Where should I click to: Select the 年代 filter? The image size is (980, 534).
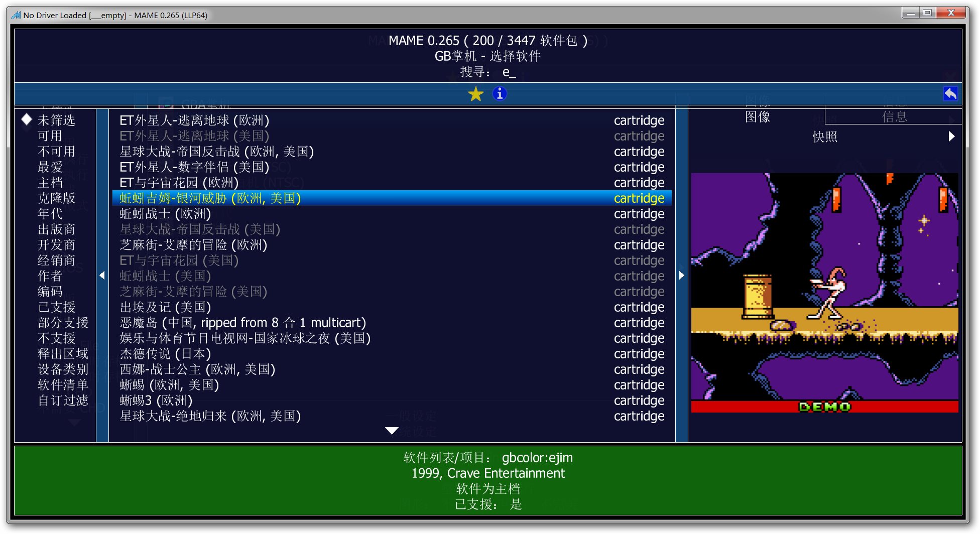click(x=50, y=214)
